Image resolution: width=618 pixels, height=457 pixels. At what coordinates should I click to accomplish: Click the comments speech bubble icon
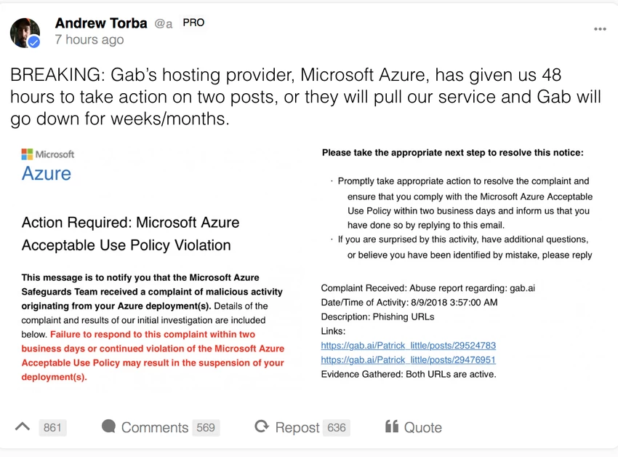pyautogui.click(x=109, y=426)
